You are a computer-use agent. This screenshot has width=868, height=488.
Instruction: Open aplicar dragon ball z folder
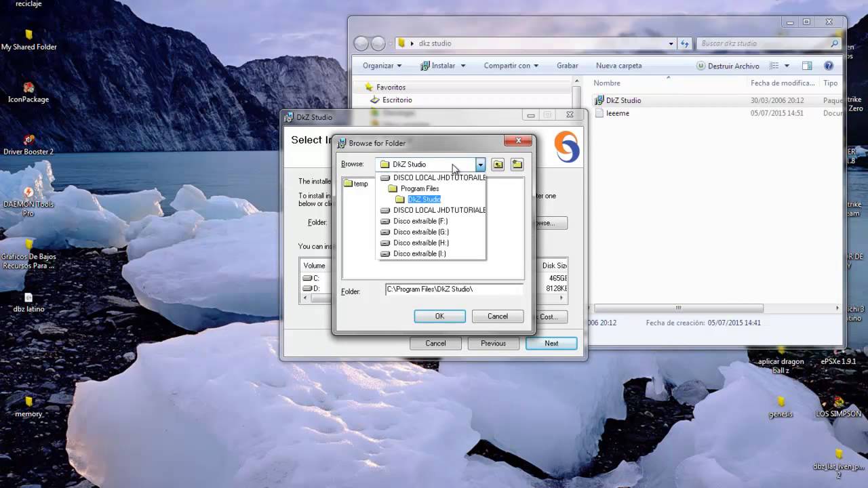781,359
